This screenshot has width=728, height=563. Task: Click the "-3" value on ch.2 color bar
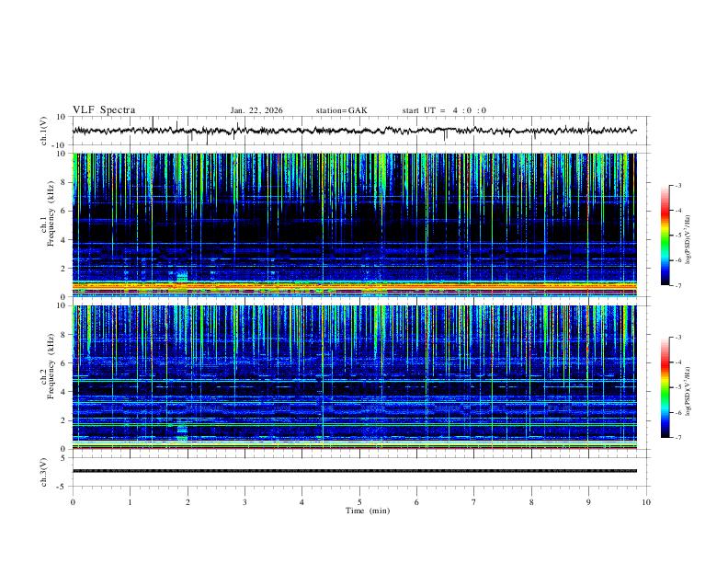[678, 338]
